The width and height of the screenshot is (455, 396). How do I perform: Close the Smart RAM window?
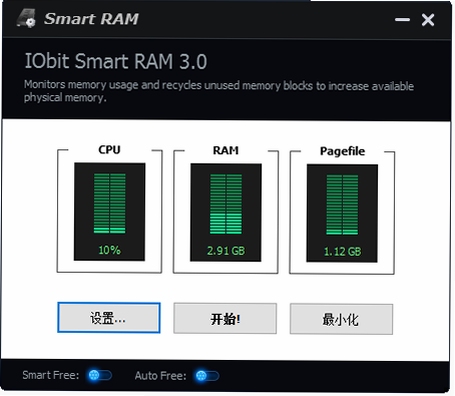pyautogui.click(x=428, y=20)
